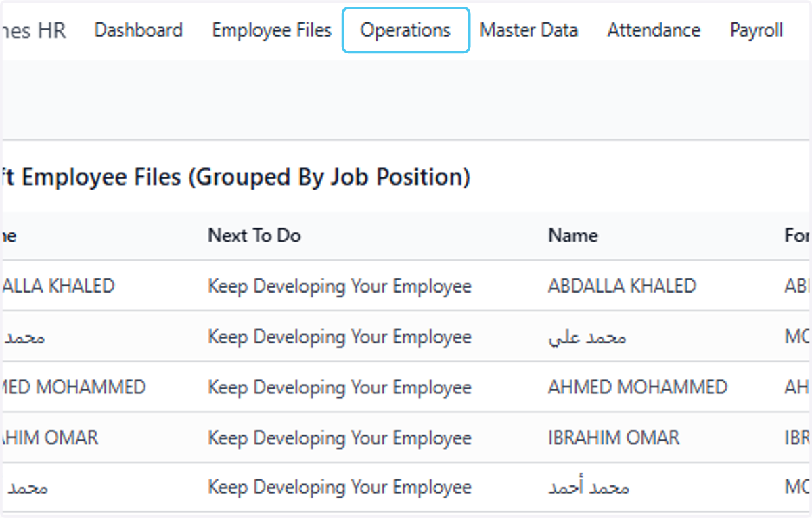Click the محمد أحمد name cell
The width and height of the screenshot is (812, 518).
click(x=589, y=488)
